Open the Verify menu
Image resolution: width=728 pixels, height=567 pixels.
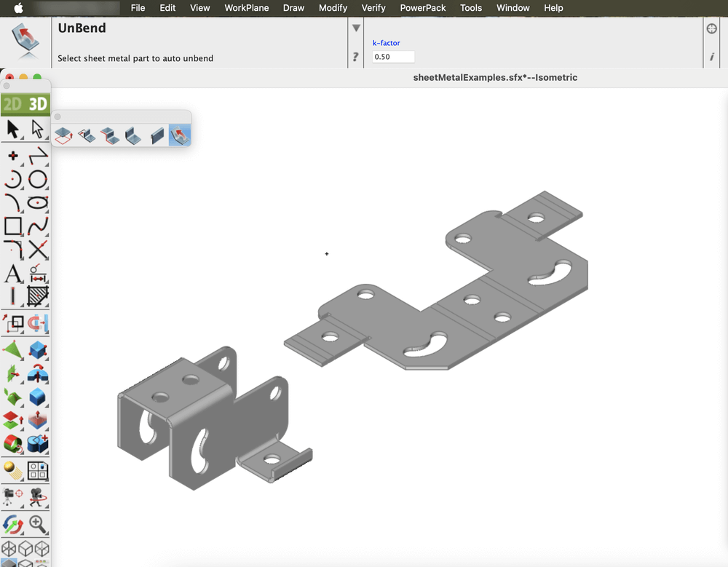373,8
